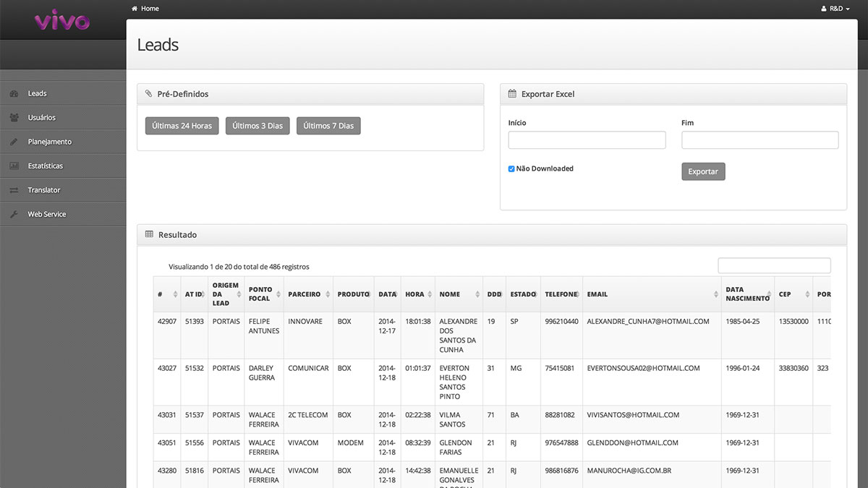Click the Web Service wrench sidebar icon
Screen dimensions: 868x488
(x=14, y=214)
